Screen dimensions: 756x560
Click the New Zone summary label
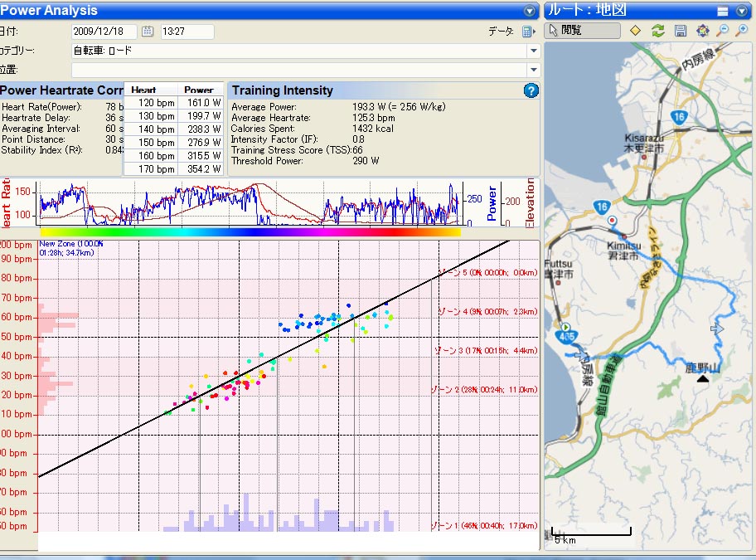71,248
